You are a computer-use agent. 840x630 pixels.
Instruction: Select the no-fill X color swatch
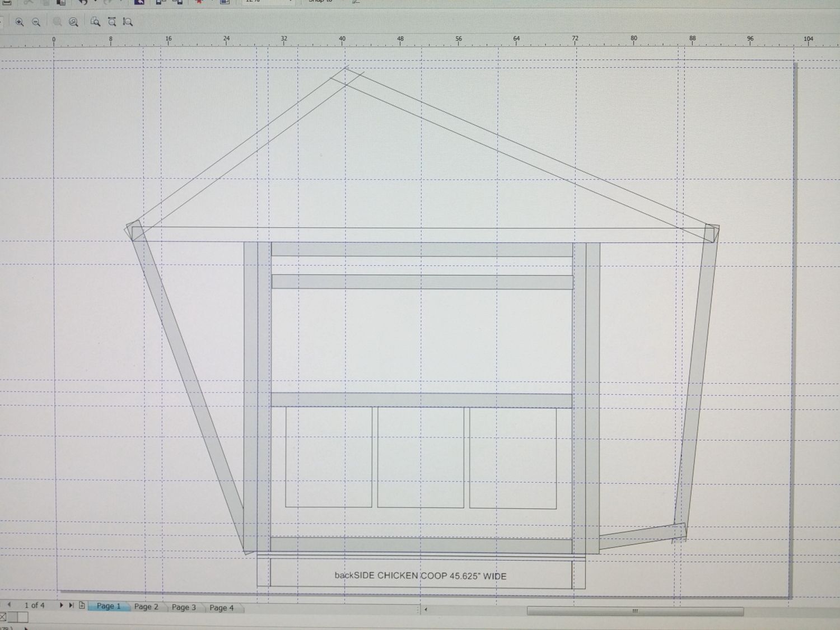[3, 617]
